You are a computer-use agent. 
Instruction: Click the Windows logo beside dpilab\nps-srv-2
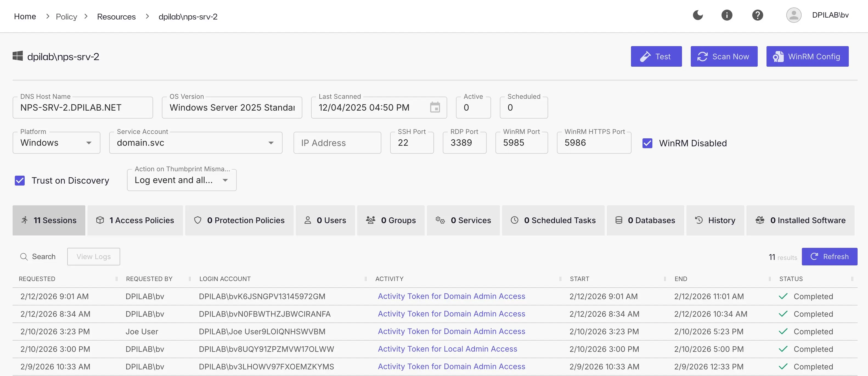18,56
